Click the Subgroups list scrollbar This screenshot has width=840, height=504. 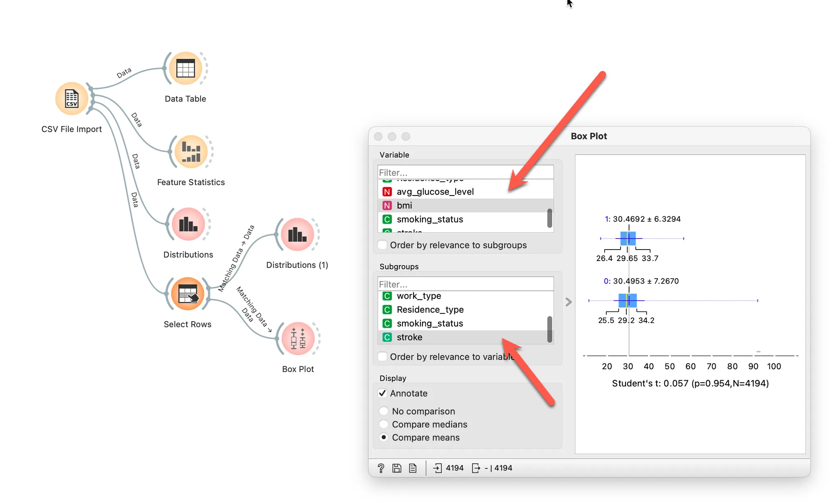pos(550,329)
